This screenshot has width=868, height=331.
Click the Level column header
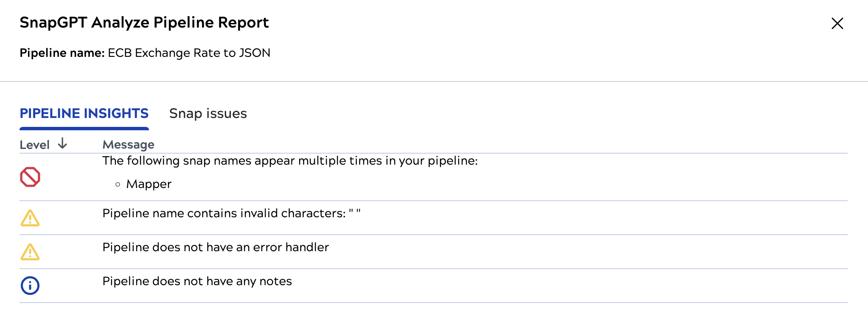tap(35, 144)
